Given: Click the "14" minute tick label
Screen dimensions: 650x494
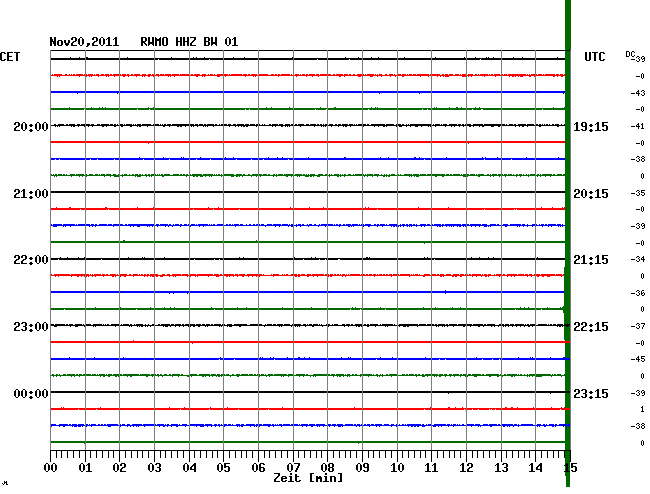Looking at the screenshot, I should (x=536, y=468).
